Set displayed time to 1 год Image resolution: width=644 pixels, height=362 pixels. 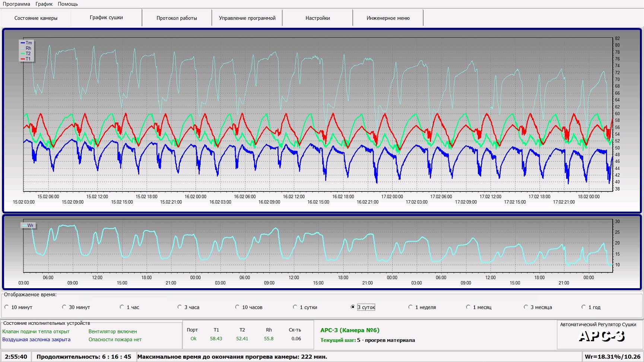click(x=584, y=307)
